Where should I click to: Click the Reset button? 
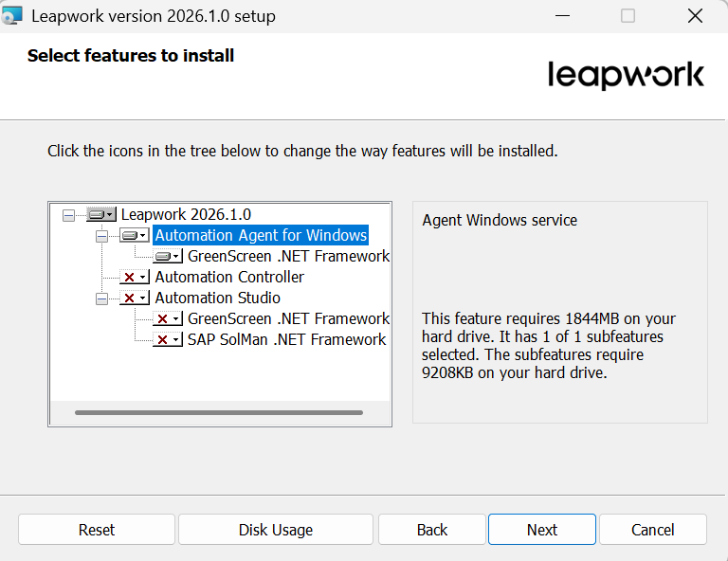click(97, 530)
